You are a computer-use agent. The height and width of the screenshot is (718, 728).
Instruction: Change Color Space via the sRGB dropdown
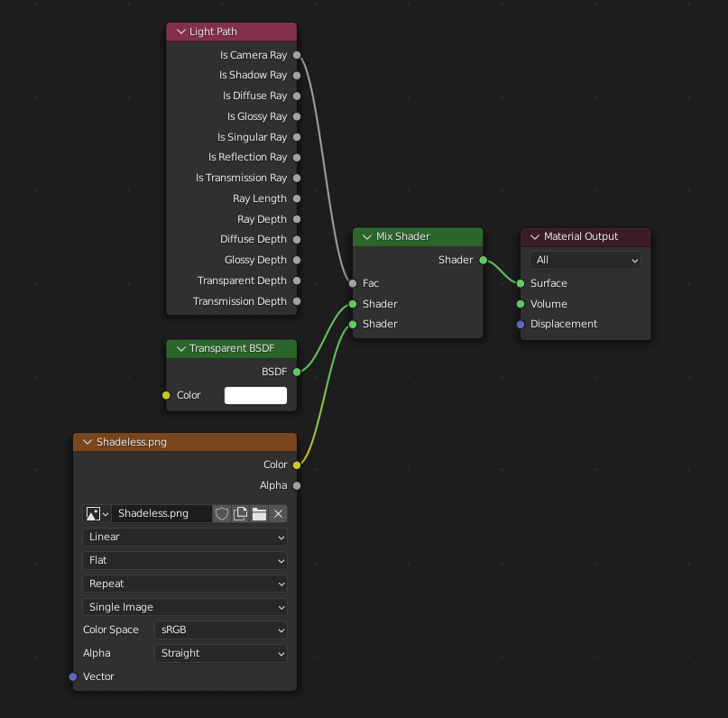[221, 630]
